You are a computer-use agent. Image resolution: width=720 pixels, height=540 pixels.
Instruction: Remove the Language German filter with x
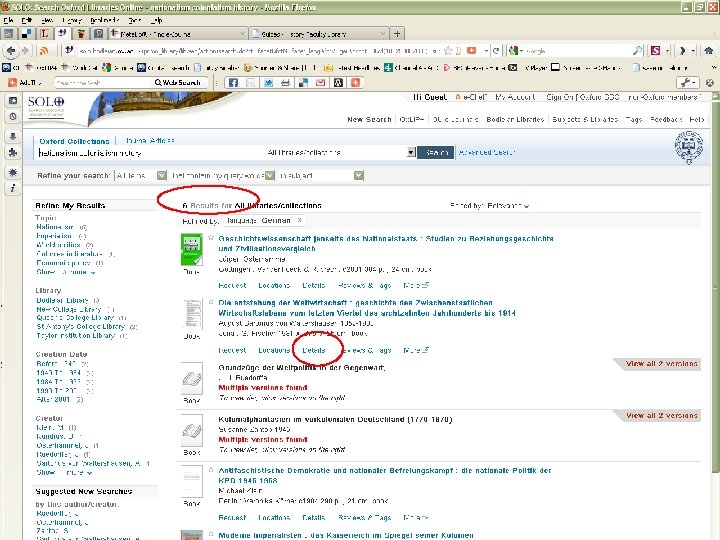(x=299, y=220)
